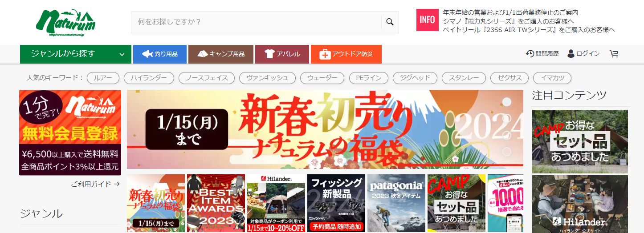Open the Hilander coupon 10~20%OFF thumbnail
The image size is (644, 233).
tap(276, 203)
